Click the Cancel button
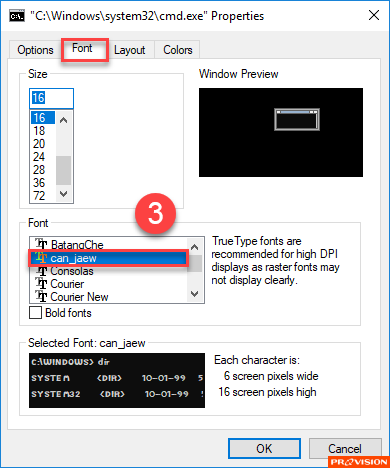The image size is (390, 468). 345,448
